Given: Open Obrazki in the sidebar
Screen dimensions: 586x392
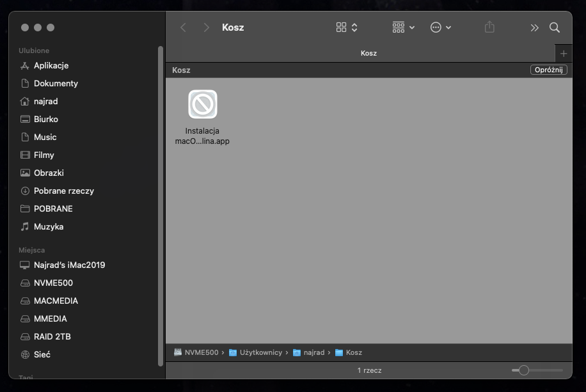Looking at the screenshot, I should tap(49, 173).
